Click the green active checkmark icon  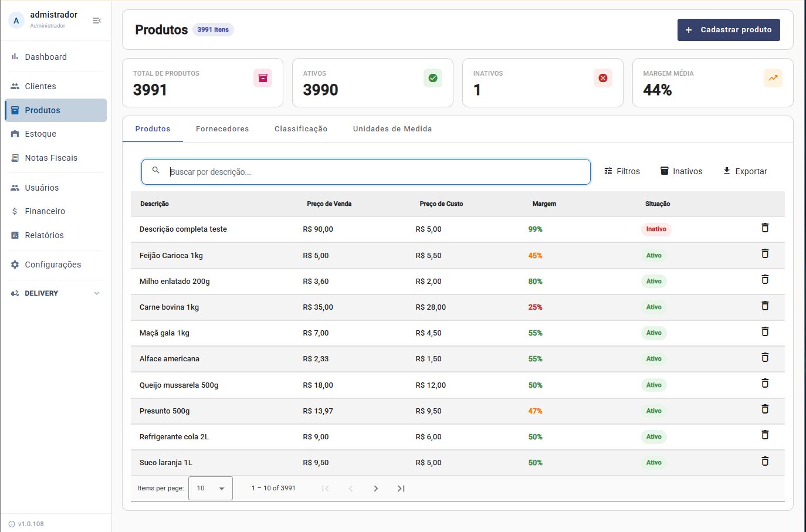pyautogui.click(x=433, y=78)
